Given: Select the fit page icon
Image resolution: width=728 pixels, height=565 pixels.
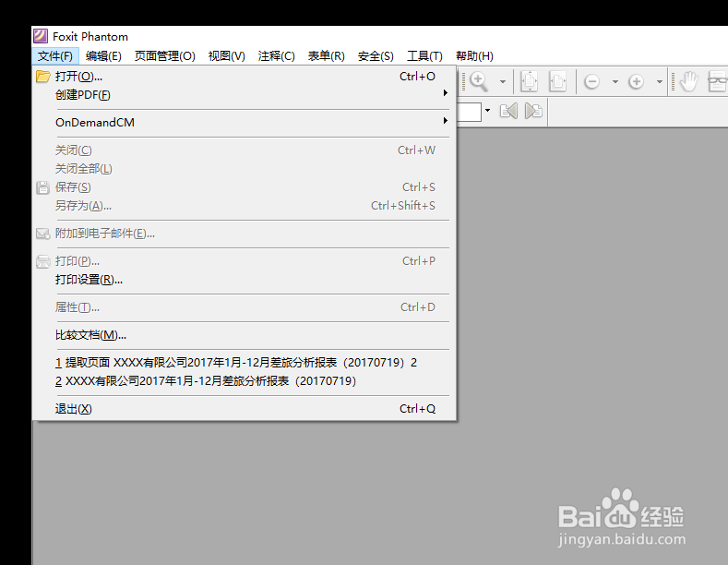Looking at the screenshot, I should 530,81.
